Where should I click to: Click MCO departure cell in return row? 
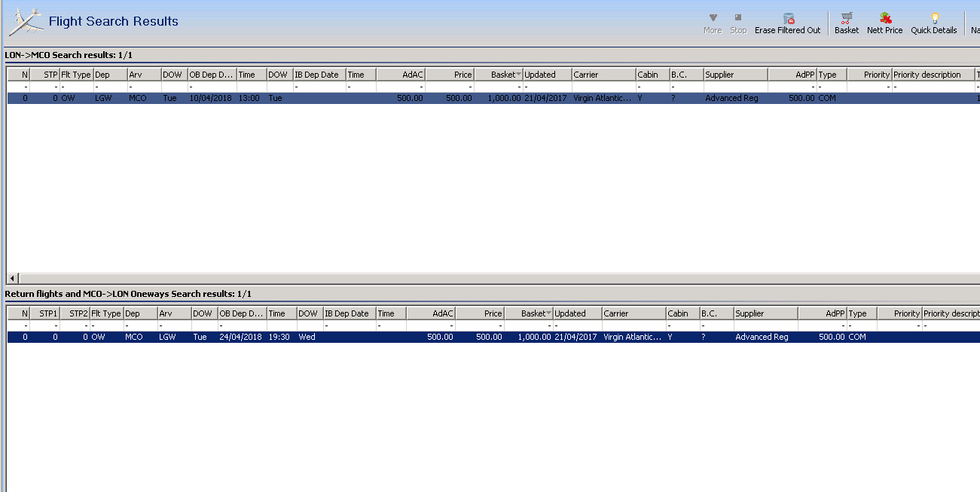click(140, 337)
